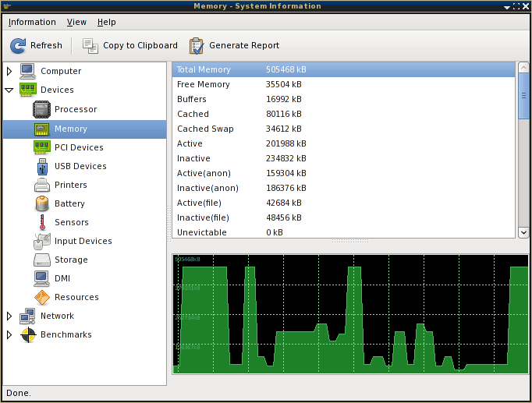Viewport: 532px width, 403px height.
Task: Select the PCI Devices card icon
Action: coord(41,147)
